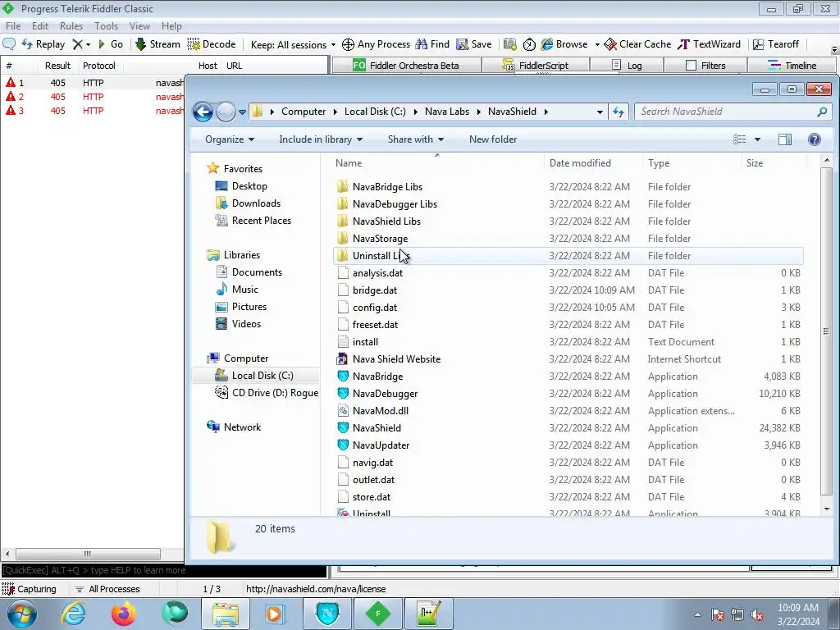840x630 pixels.
Task: Open the Organize menu
Action: pos(230,139)
